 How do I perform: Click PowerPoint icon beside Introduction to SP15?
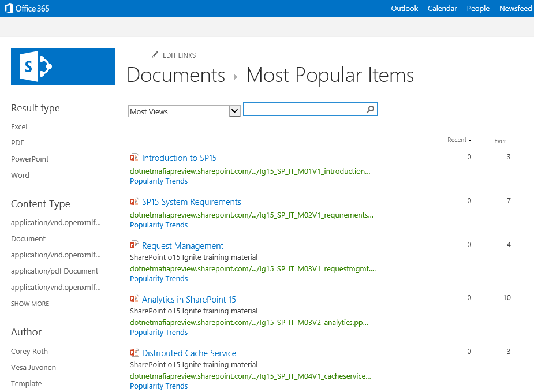pyautogui.click(x=134, y=158)
